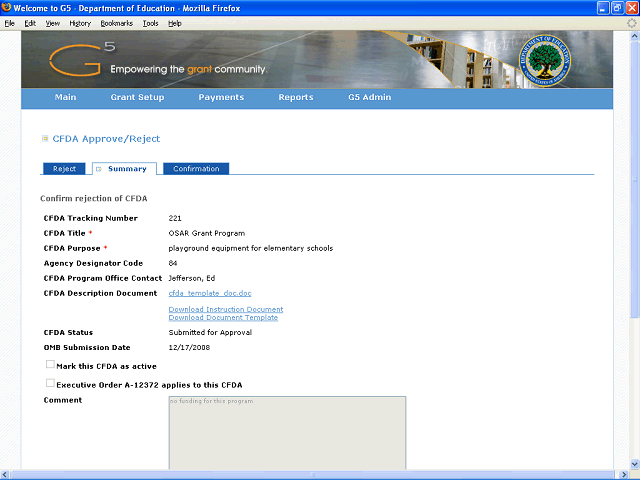The image size is (640, 480).
Task: Click the tracking number value 221
Action: coord(175,218)
